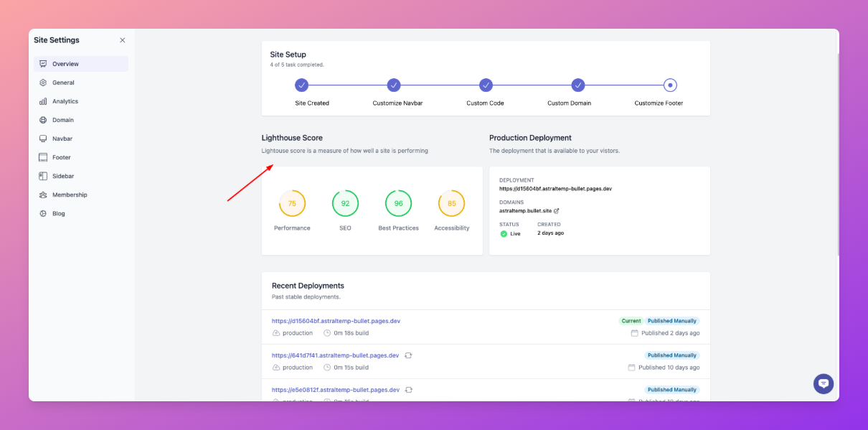Click the Performance score gauge
The width and height of the screenshot is (868, 430).
(x=292, y=204)
